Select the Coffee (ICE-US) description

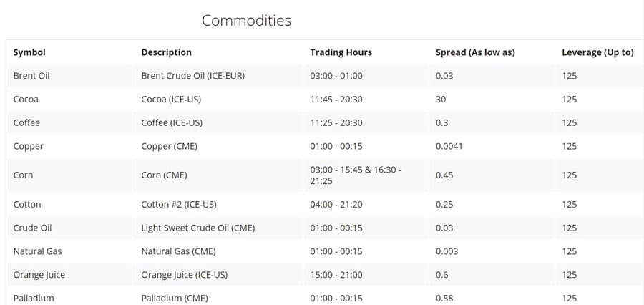pyautogui.click(x=172, y=122)
